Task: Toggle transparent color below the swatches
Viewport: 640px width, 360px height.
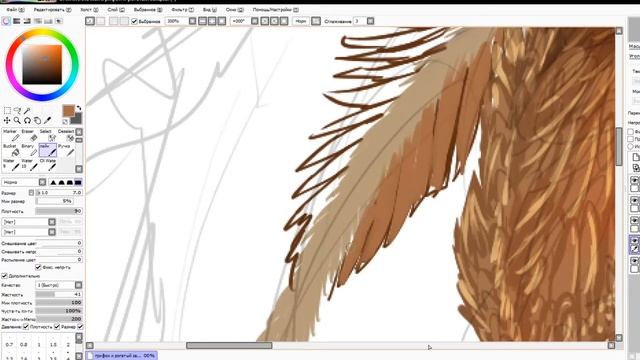Action: 65,122
